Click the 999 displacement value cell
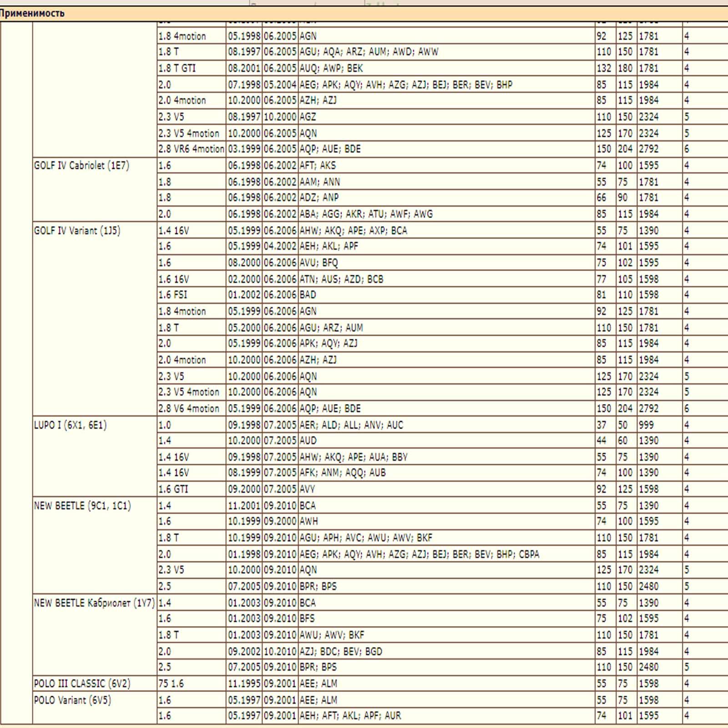 [646, 425]
